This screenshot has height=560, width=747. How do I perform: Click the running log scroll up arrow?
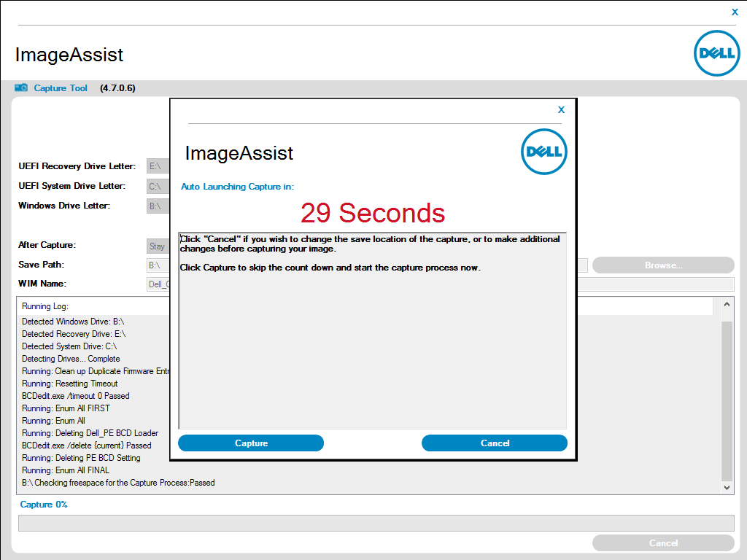coord(727,304)
